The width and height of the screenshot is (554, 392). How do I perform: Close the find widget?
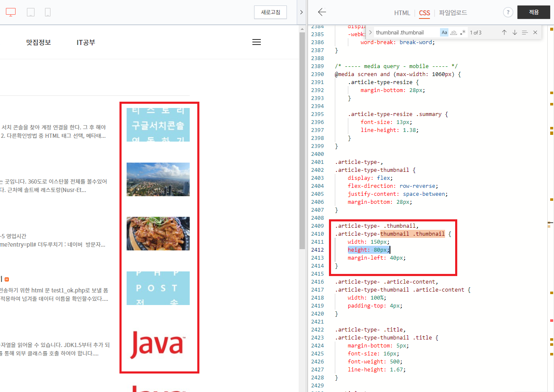535,32
